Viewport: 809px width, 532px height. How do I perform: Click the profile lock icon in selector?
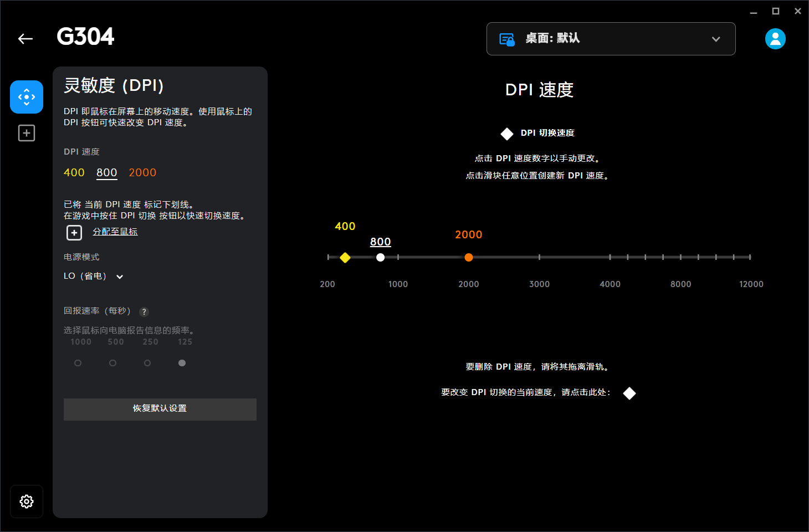point(507,39)
